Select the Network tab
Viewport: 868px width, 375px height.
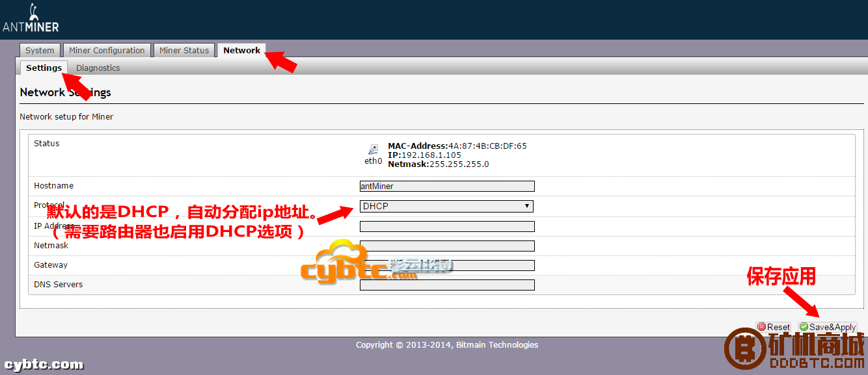pyautogui.click(x=241, y=51)
